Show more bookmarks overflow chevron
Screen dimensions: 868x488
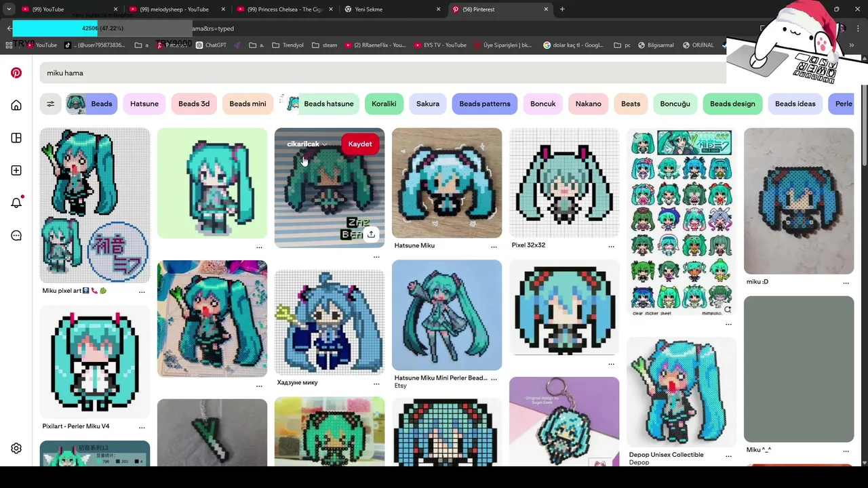[x=852, y=45]
